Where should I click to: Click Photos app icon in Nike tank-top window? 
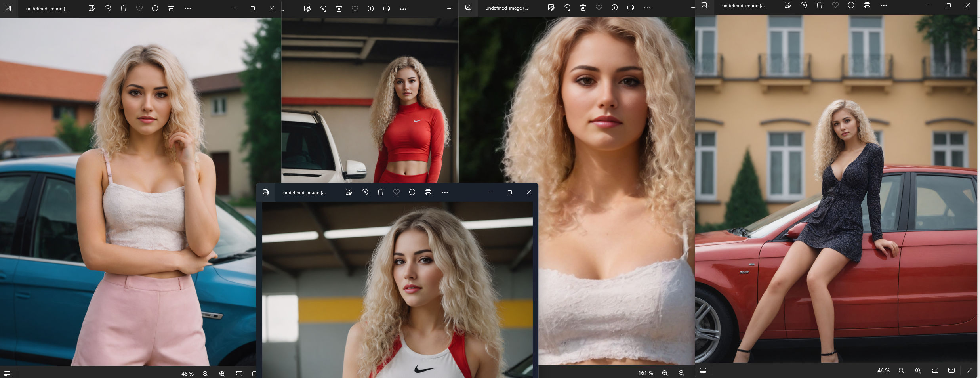pos(266,192)
